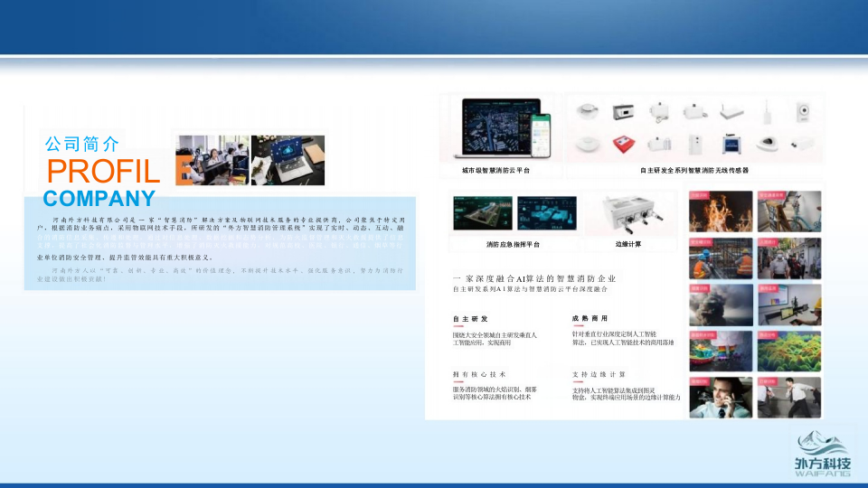Select the man talking on phone photo
The image size is (868, 488).
[721, 398]
